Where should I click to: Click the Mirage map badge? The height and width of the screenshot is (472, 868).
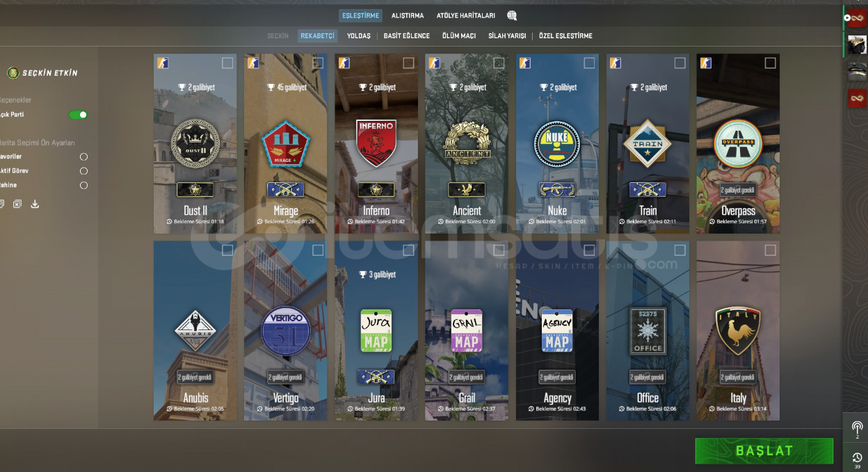(286, 143)
